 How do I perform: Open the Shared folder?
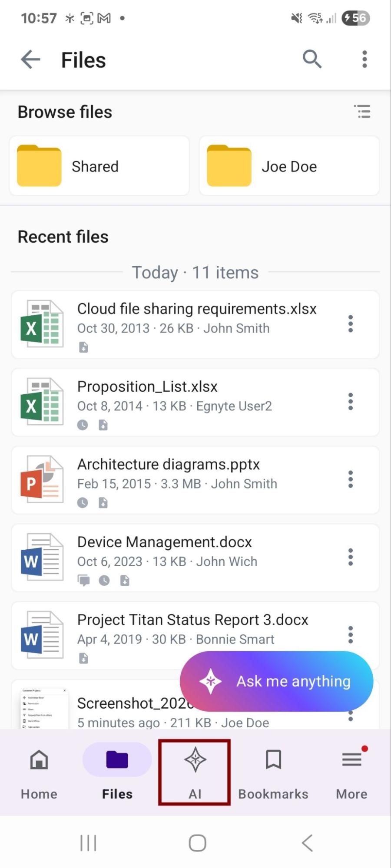tap(99, 166)
